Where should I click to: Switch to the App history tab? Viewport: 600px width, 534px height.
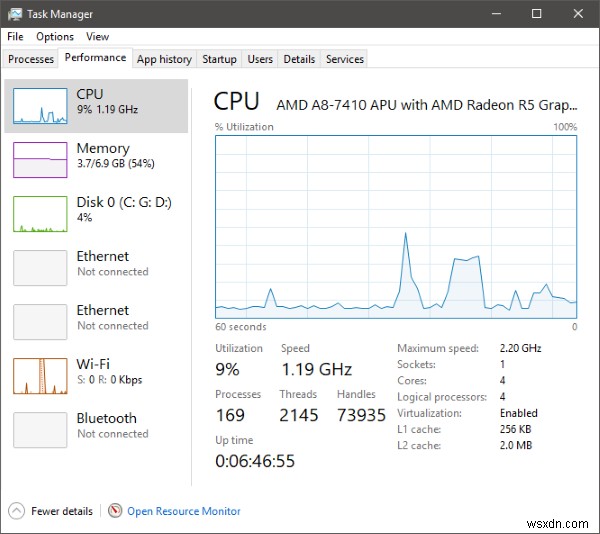[x=164, y=59]
